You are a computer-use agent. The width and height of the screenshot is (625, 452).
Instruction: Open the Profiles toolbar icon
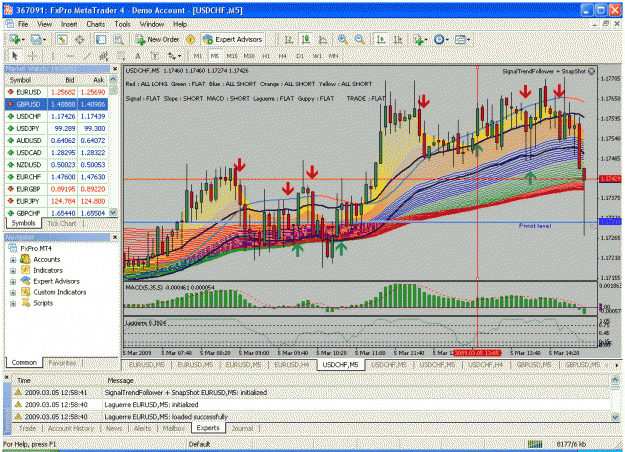tap(35, 39)
